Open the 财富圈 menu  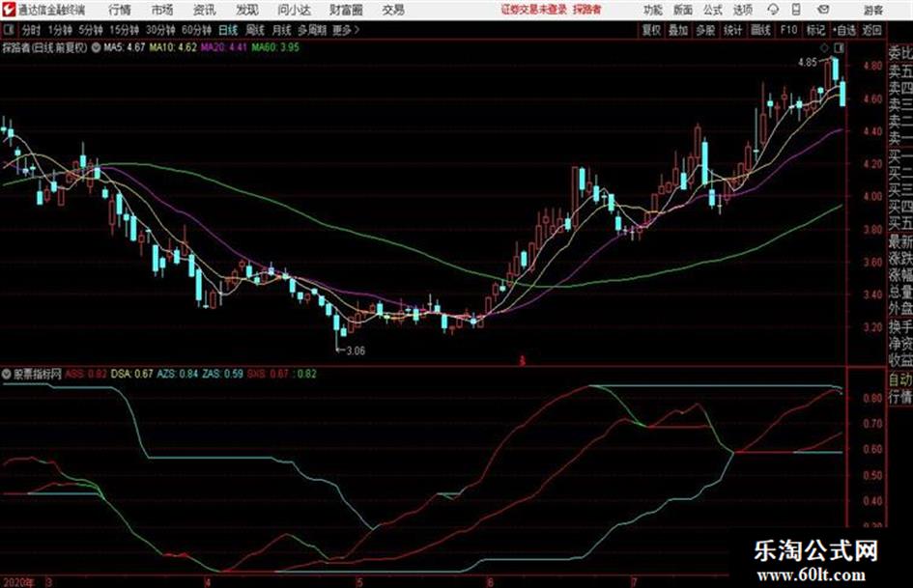pyautogui.click(x=346, y=10)
